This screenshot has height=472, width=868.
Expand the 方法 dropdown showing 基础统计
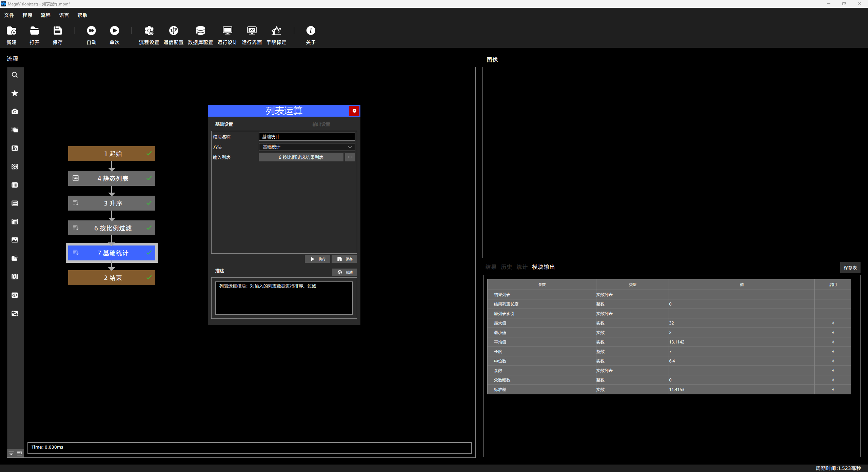[x=307, y=147]
